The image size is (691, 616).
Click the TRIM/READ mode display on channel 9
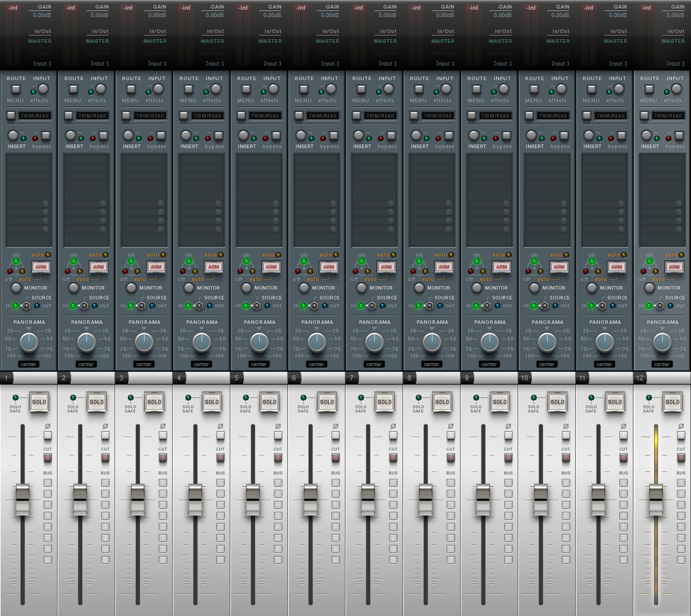496,116
